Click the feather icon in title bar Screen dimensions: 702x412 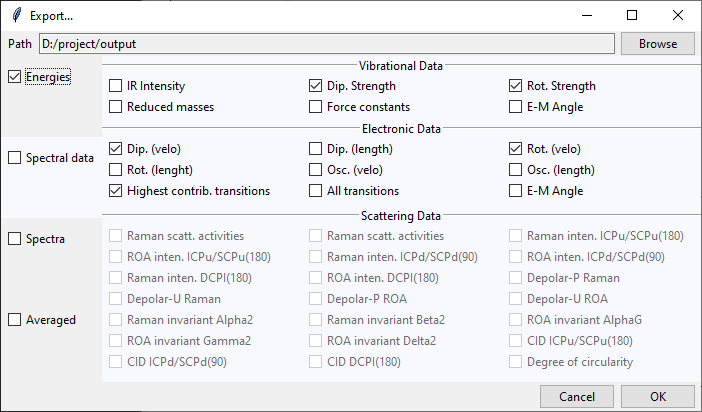tap(17, 15)
